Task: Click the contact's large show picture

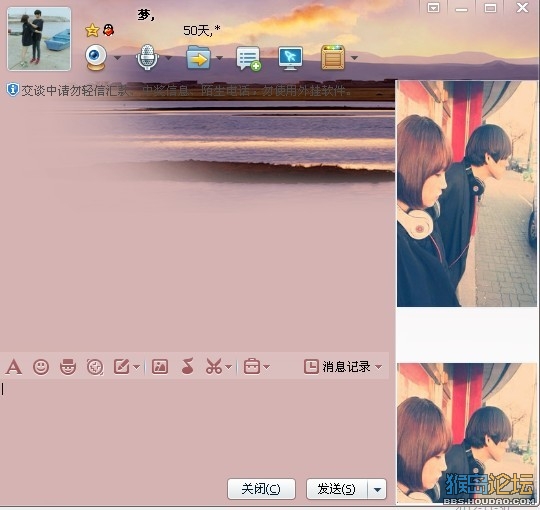Action: pyautogui.click(x=467, y=194)
